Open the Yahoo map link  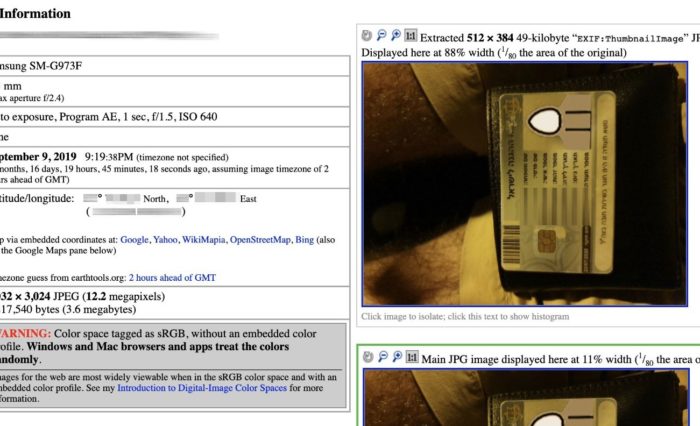pyautogui.click(x=165, y=240)
